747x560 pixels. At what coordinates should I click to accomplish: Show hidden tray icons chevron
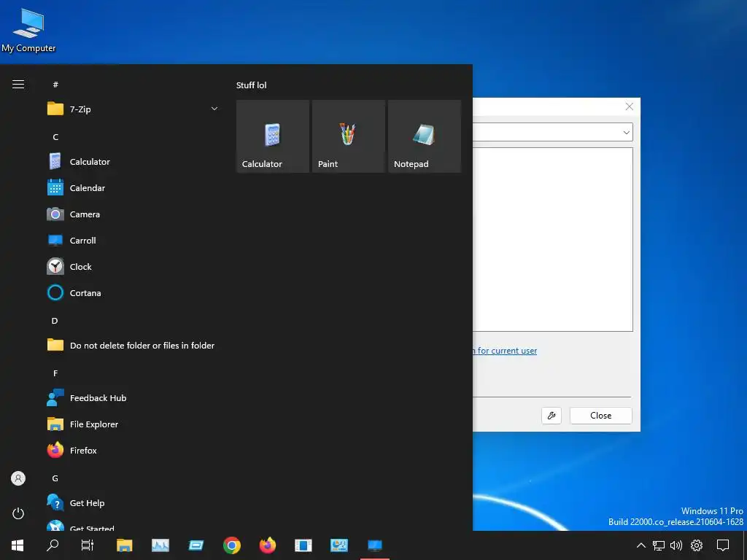[641, 545]
